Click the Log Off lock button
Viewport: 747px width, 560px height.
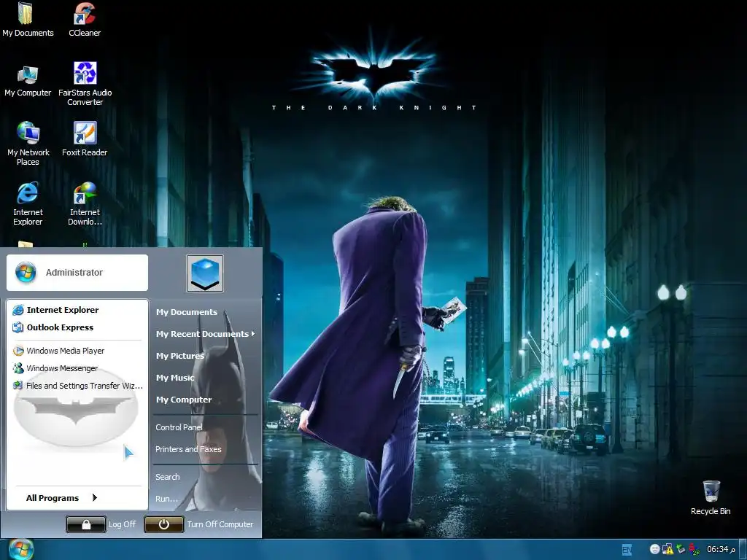(86, 524)
